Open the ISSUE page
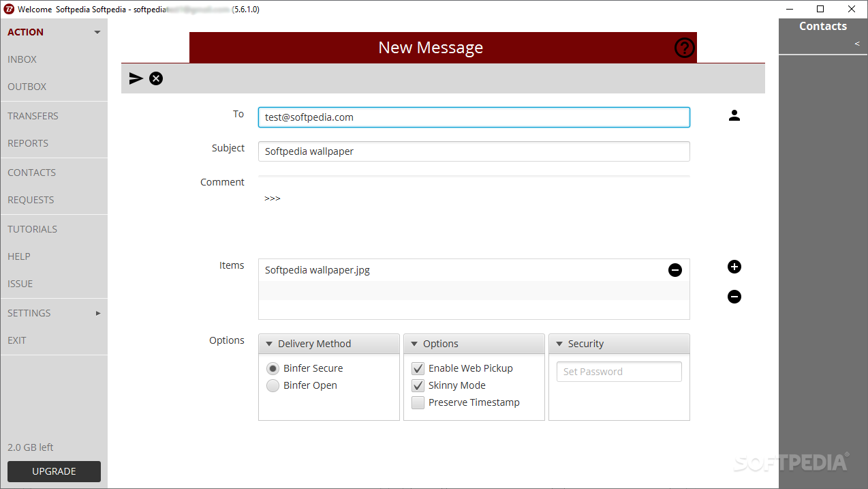The width and height of the screenshot is (868, 489). click(x=20, y=284)
